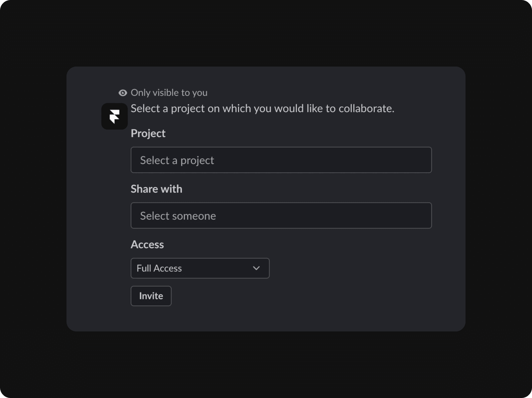Click the "Select someone" placeholder text
Image resolution: width=532 pixels, height=398 pixels.
(x=178, y=216)
